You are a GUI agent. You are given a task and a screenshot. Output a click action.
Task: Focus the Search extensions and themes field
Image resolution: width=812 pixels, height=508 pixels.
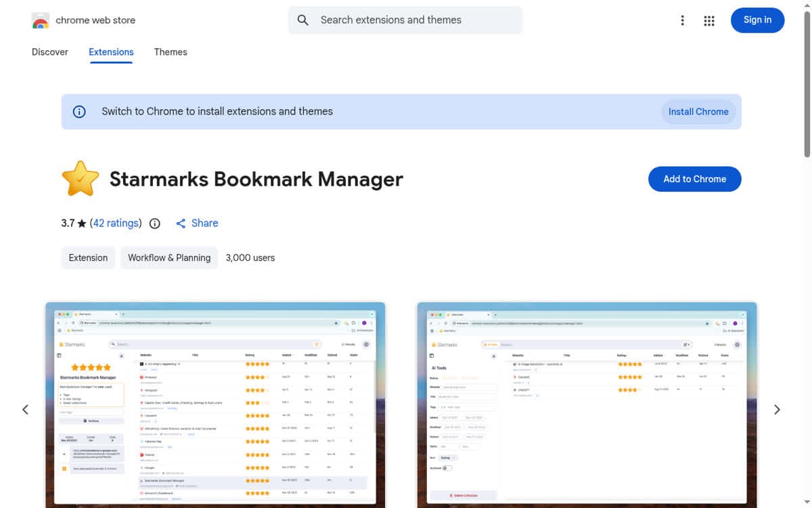pos(405,20)
